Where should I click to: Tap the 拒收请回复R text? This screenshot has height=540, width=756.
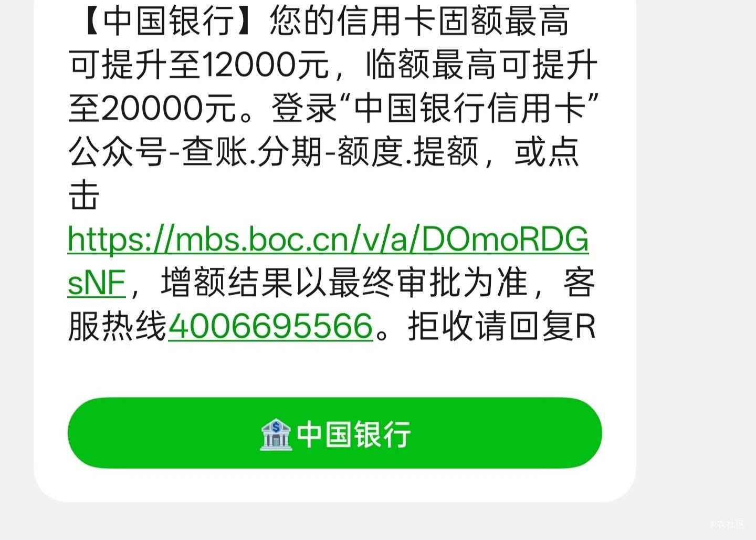tap(502, 326)
